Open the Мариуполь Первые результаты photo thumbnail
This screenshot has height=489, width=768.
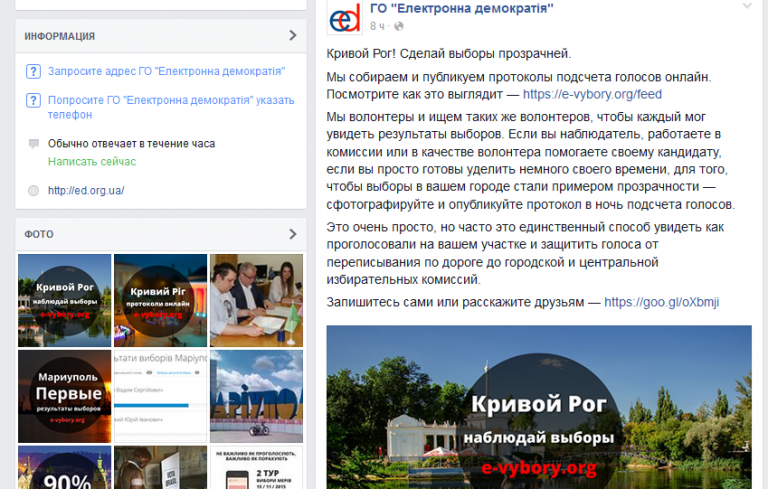coord(65,396)
